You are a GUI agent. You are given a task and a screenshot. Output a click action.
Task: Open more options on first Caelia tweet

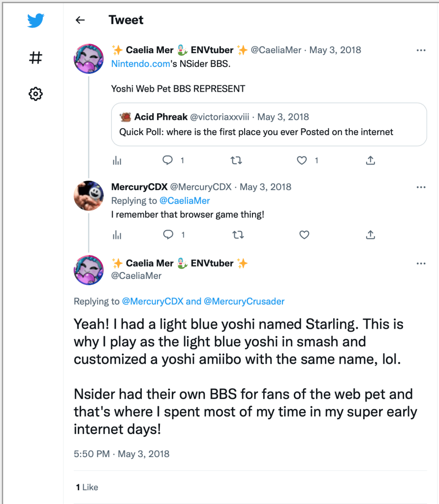pyautogui.click(x=421, y=50)
